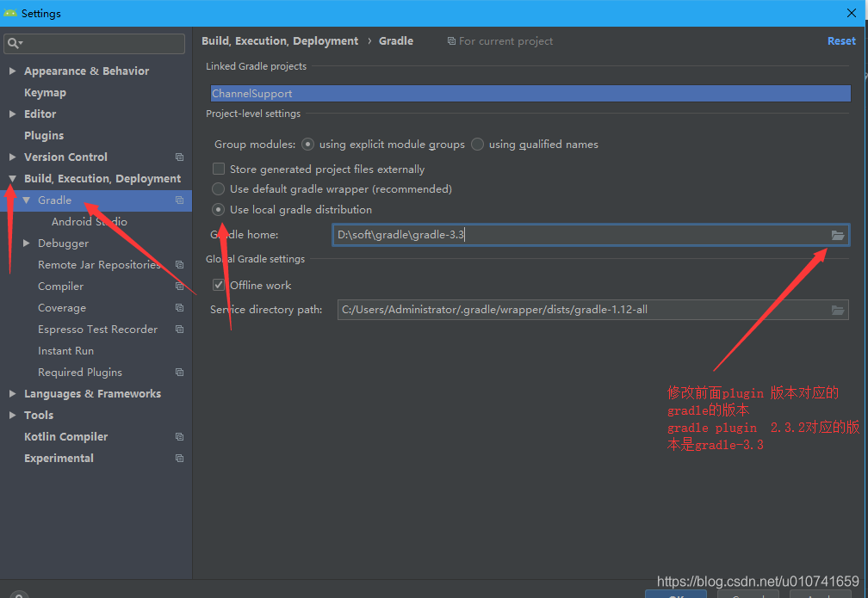Screen dimensions: 868x598
Task: Click the project icon beside Required Plugins
Action: tap(178, 372)
